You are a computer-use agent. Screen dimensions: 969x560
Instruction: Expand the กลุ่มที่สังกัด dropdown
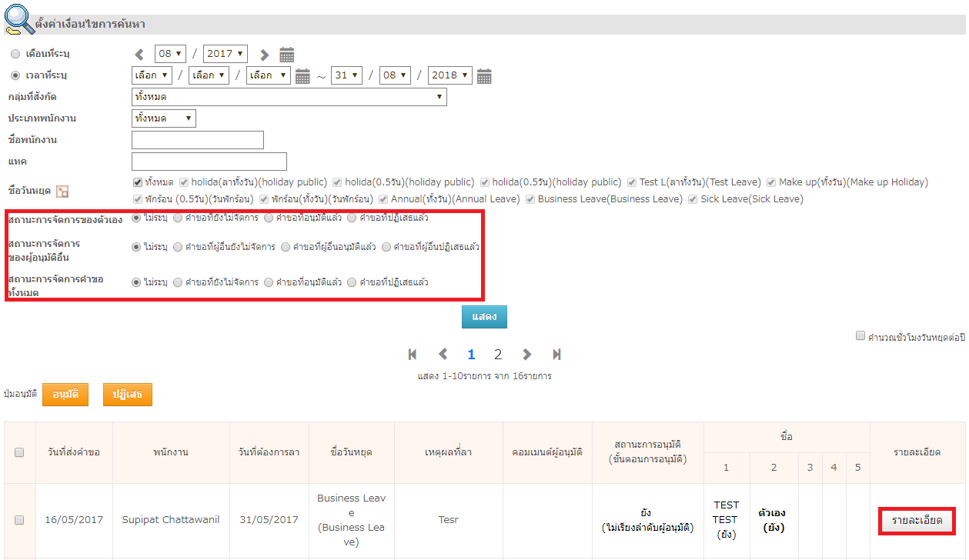coord(289,97)
